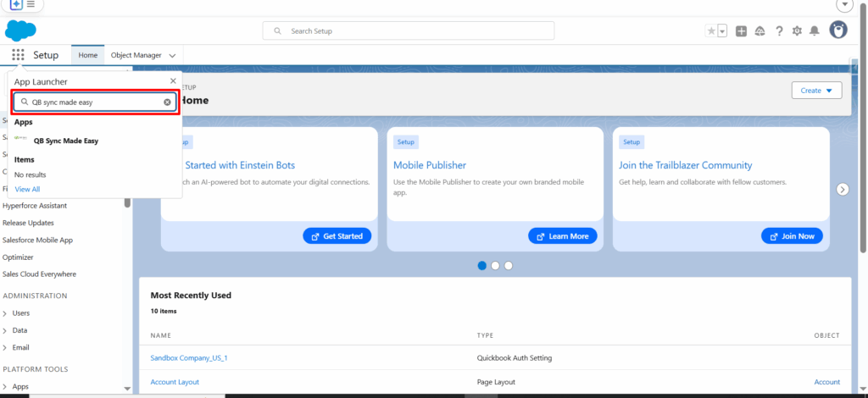Open the Started with Einstein Bots title
The image size is (868, 398).
click(240, 165)
